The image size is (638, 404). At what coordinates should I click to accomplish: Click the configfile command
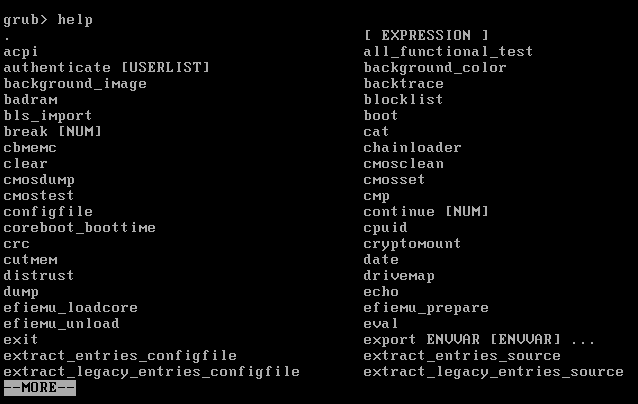(x=48, y=212)
